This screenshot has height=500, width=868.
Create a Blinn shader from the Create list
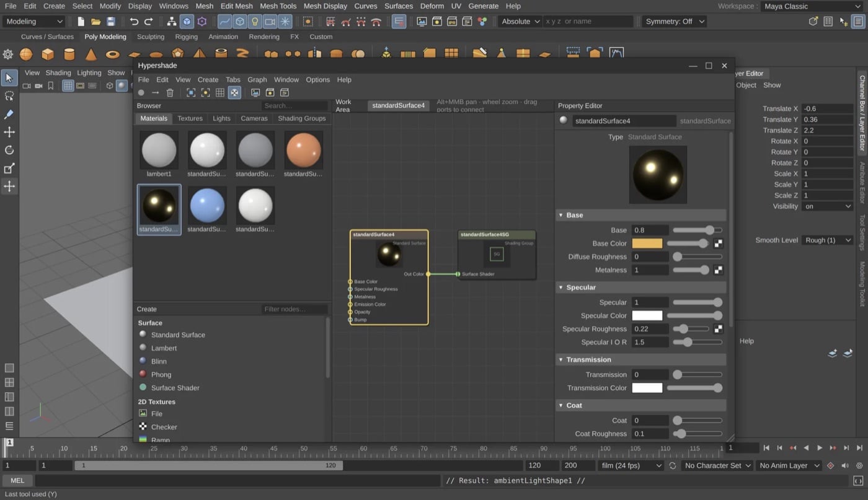[x=159, y=361]
